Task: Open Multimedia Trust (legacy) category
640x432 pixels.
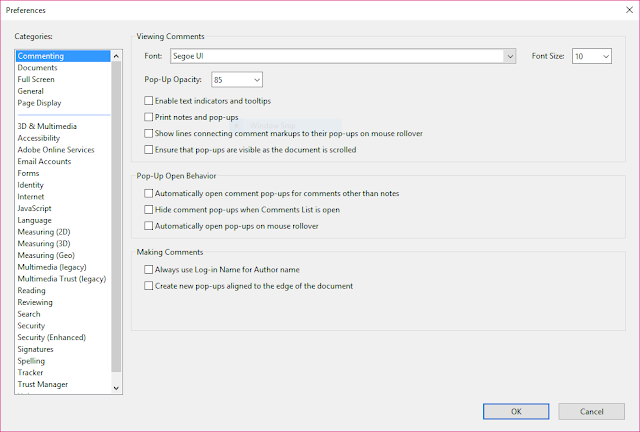Action: click(x=62, y=279)
